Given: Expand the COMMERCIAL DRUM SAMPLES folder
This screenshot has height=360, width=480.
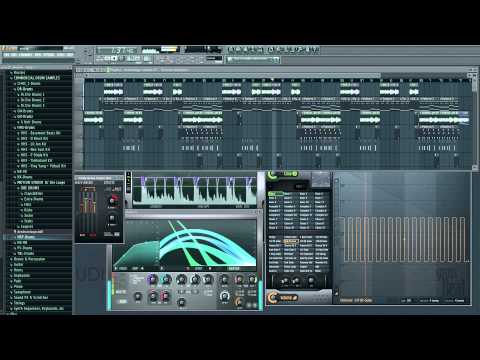Looking at the screenshot, I should (x=37, y=78).
